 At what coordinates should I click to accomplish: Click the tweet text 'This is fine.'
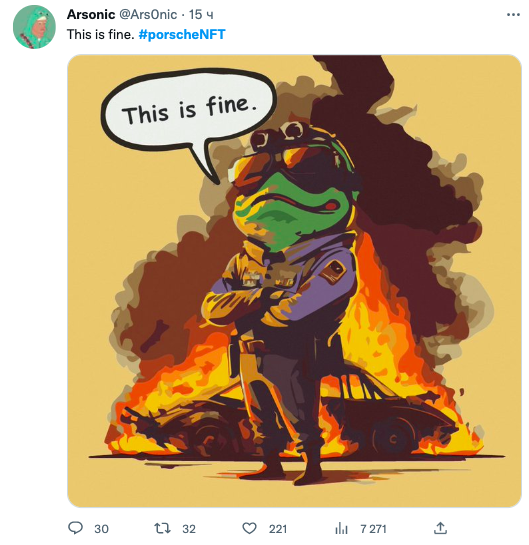(100, 34)
